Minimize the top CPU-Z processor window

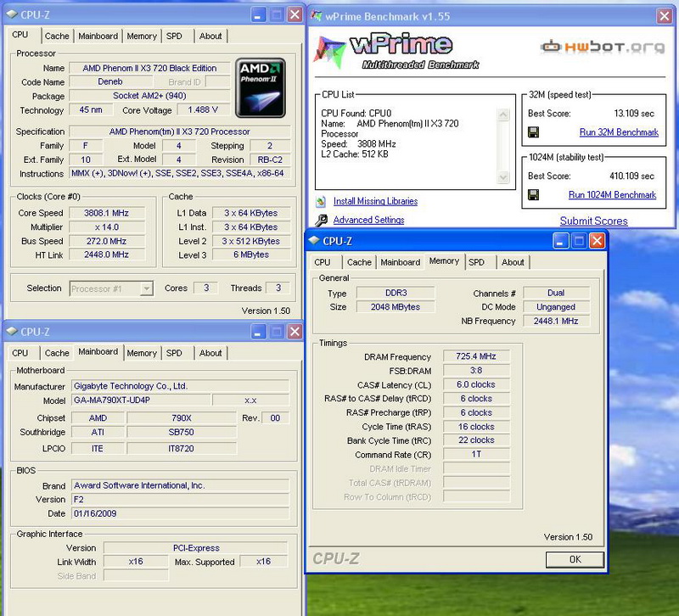(258, 15)
